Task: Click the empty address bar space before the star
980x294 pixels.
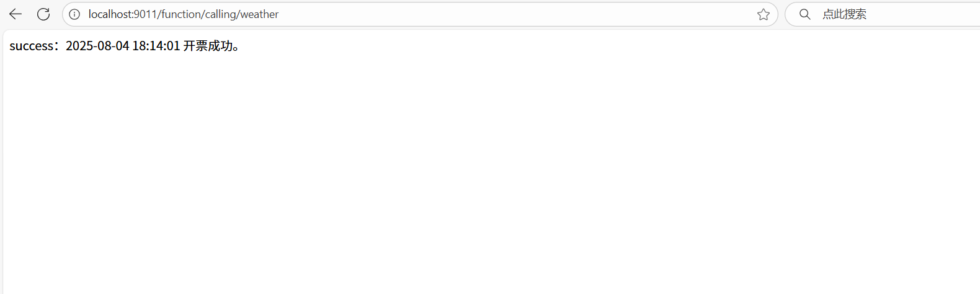Action: pos(515,14)
